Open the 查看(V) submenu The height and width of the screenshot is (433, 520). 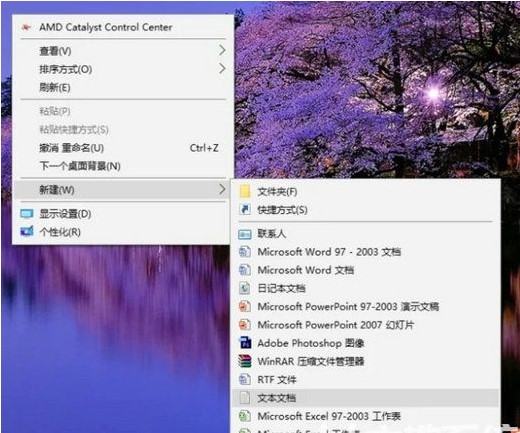click(x=123, y=51)
